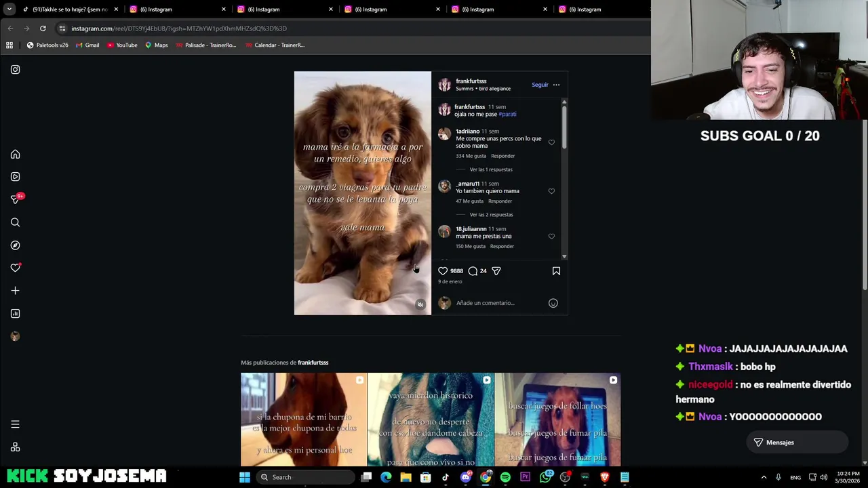Click Seguir to follow frankfurtsss
868x488 pixels.
pos(540,85)
